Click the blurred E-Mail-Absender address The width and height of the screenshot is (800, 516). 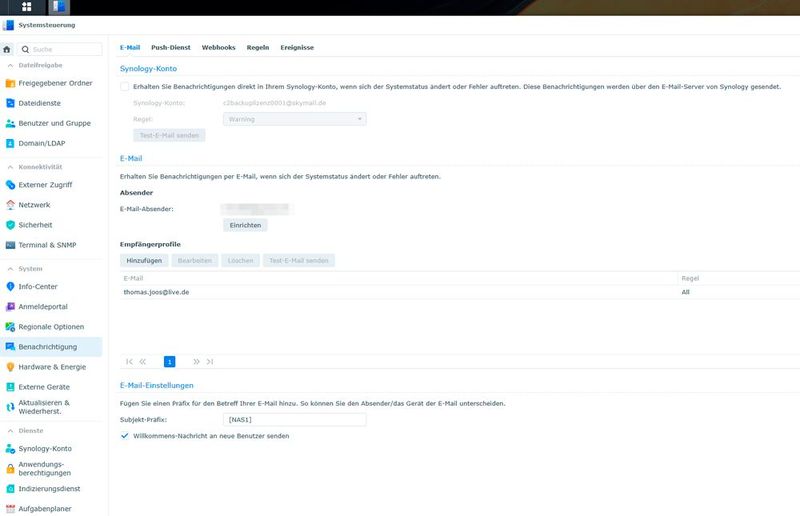tap(257, 209)
